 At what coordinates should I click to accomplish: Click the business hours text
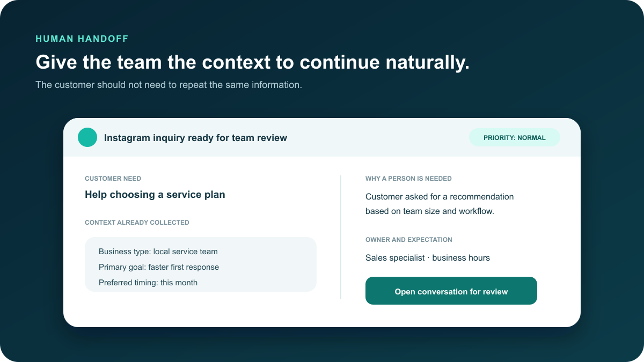point(461,258)
